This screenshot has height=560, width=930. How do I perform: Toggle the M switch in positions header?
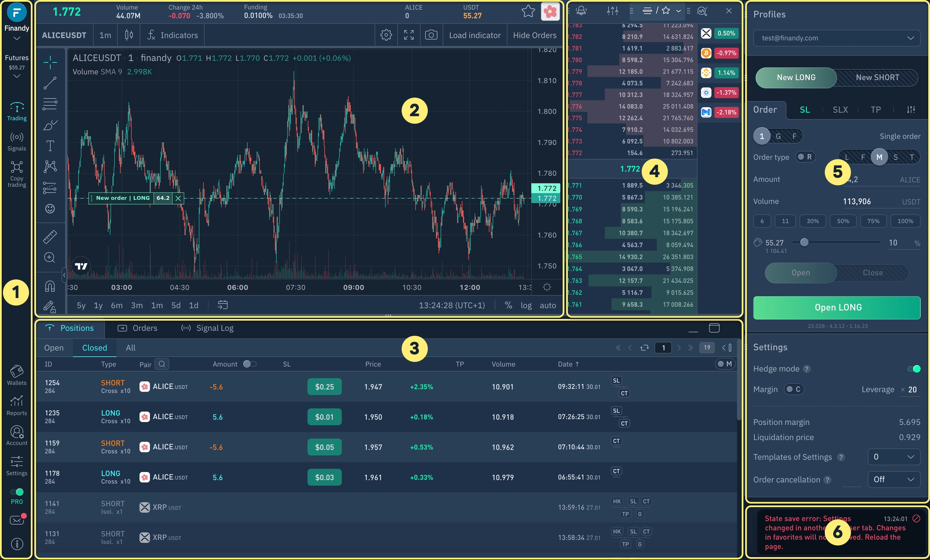(x=725, y=364)
